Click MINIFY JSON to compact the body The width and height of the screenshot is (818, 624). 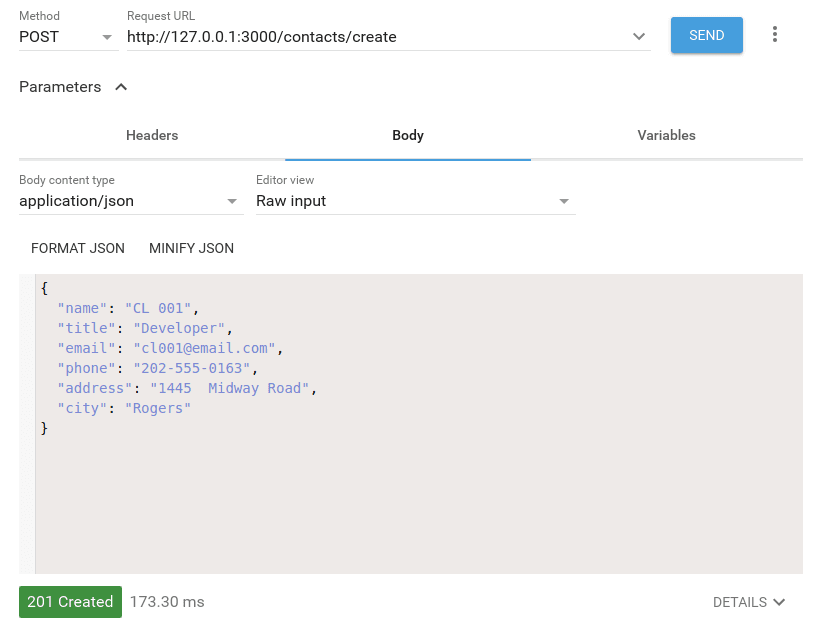point(191,248)
